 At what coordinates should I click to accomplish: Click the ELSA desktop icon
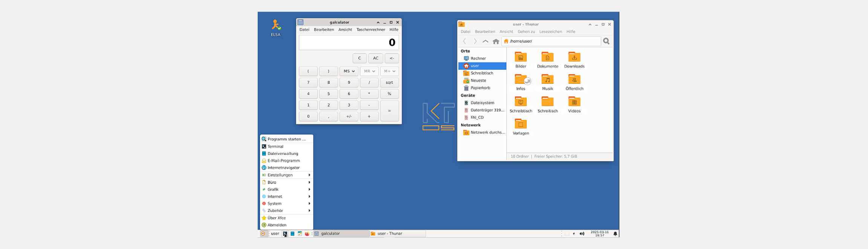click(276, 26)
